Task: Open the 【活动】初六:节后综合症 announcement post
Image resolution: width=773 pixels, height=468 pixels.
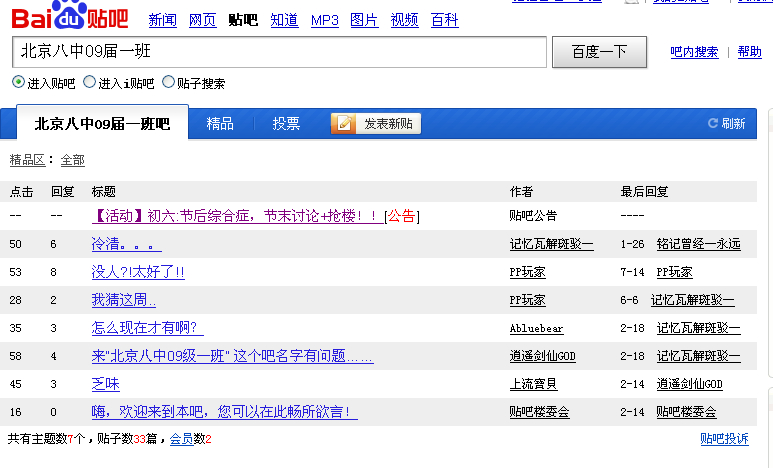Action: [x=238, y=216]
